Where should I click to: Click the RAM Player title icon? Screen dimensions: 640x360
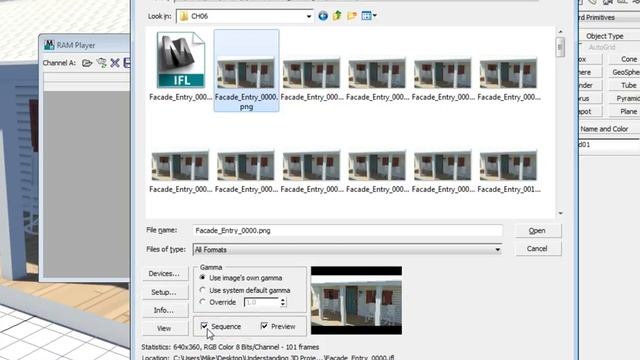49,45
